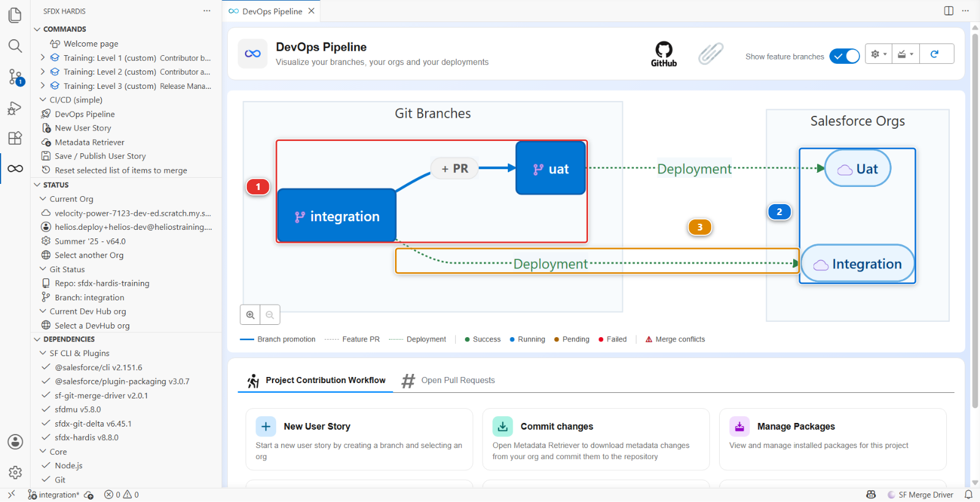This screenshot has width=980, height=502.
Task: Toggle Show feature branches switch
Action: [845, 56]
